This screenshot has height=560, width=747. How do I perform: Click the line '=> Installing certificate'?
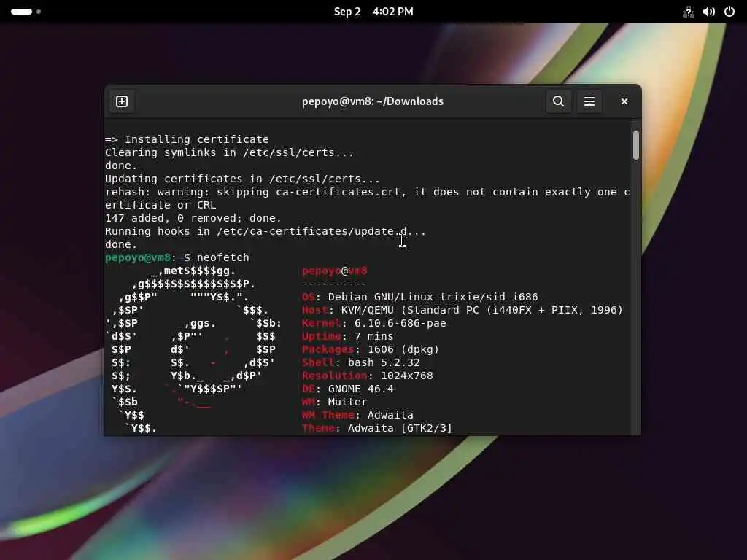click(x=187, y=139)
